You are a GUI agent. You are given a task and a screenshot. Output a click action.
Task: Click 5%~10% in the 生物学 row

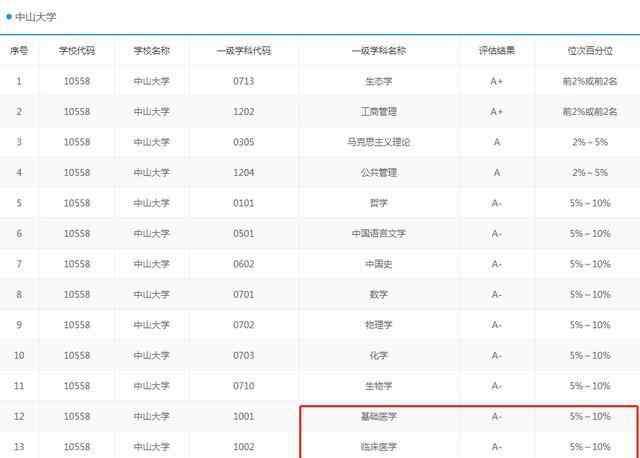click(x=590, y=386)
